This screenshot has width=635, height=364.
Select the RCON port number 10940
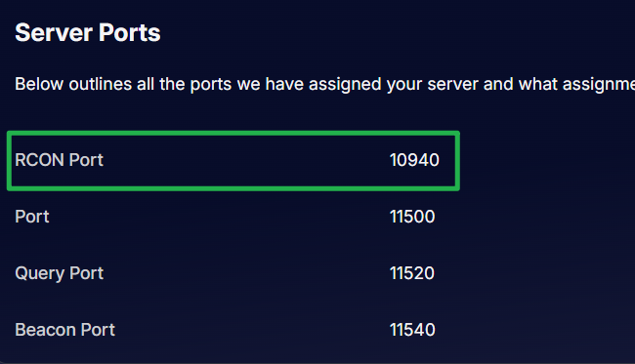[414, 160]
